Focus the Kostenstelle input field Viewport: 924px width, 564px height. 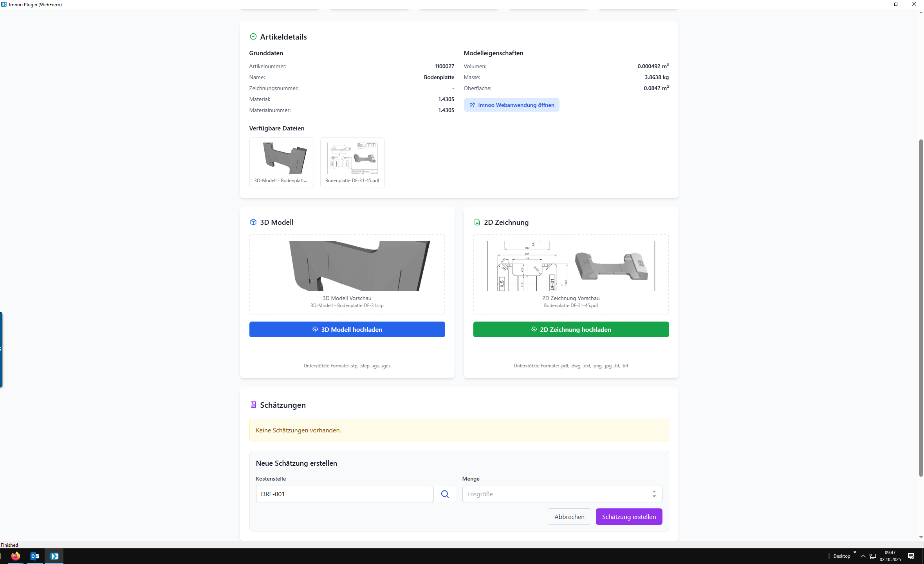[345, 494]
